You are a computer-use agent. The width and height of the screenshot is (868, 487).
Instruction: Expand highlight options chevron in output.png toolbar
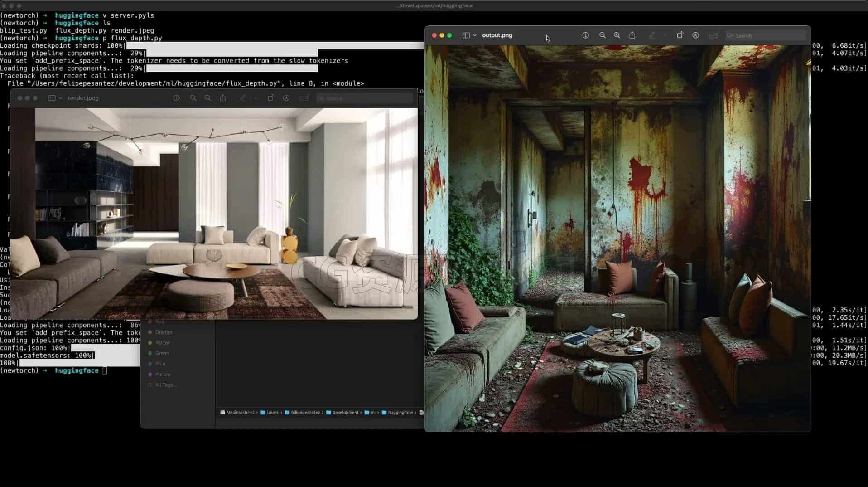665,35
